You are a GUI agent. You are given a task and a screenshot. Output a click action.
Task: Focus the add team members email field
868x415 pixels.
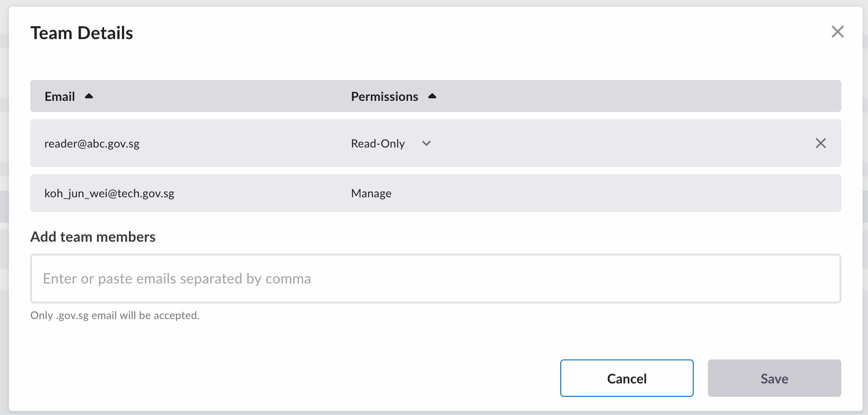435,279
